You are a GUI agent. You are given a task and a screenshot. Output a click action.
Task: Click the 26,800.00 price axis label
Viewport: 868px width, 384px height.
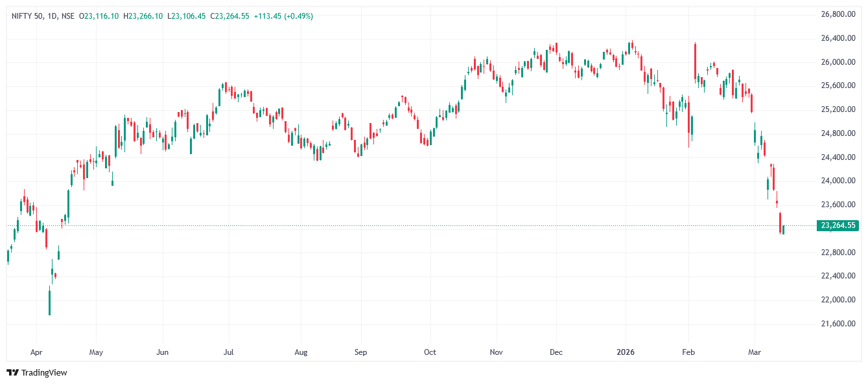coord(838,14)
